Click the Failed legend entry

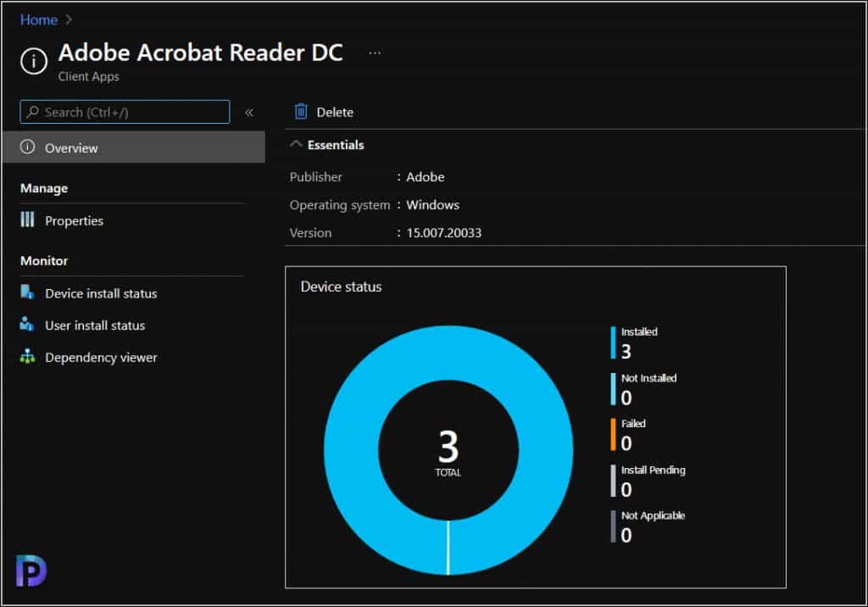coord(628,434)
